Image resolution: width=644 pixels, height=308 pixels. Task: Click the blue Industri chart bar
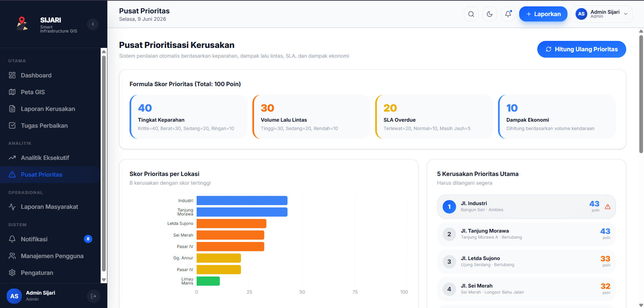click(x=242, y=200)
